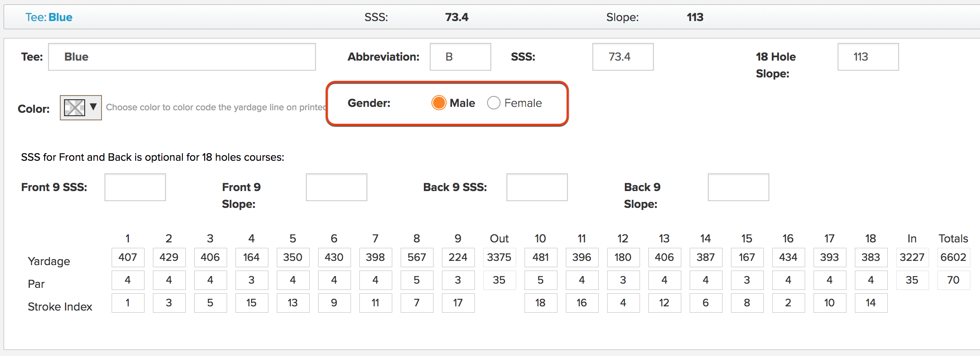This screenshot has width=980, height=356.
Task: Click hole 9 par field
Action: pos(458,280)
